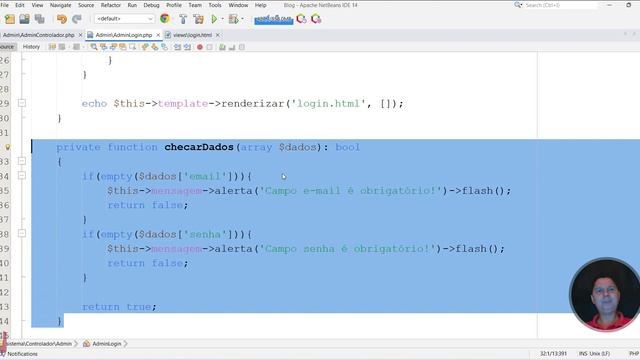Click the search magnifier icon at top right
The width and height of the screenshot is (640, 360).
(x=518, y=5)
